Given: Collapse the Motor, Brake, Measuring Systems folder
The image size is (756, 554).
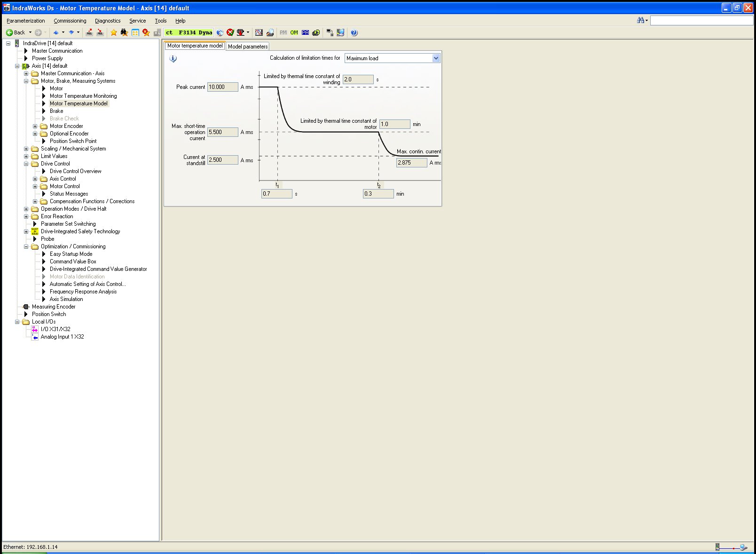Looking at the screenshot, I should click(26, 81).
